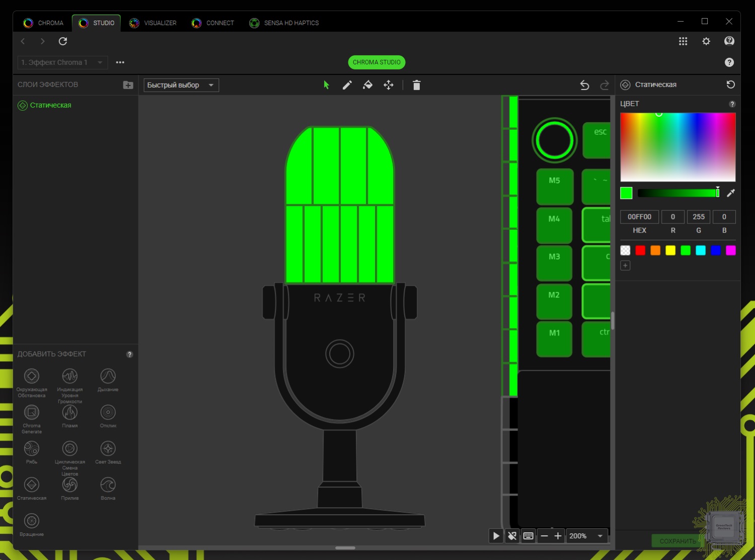Image resolution: width=755 pixels, height=560 pixels.
Task: Select the paint bucket fill tool
Action: coord(367,85)
